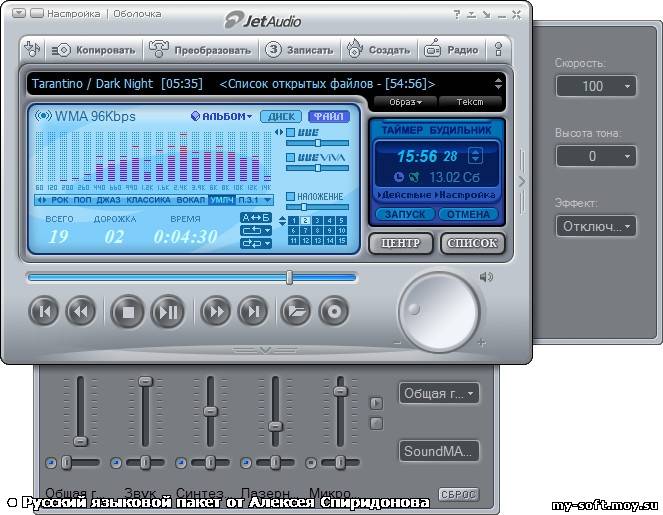
Task: Click the Записать burn disc icon
Action: tap(273, 49)
